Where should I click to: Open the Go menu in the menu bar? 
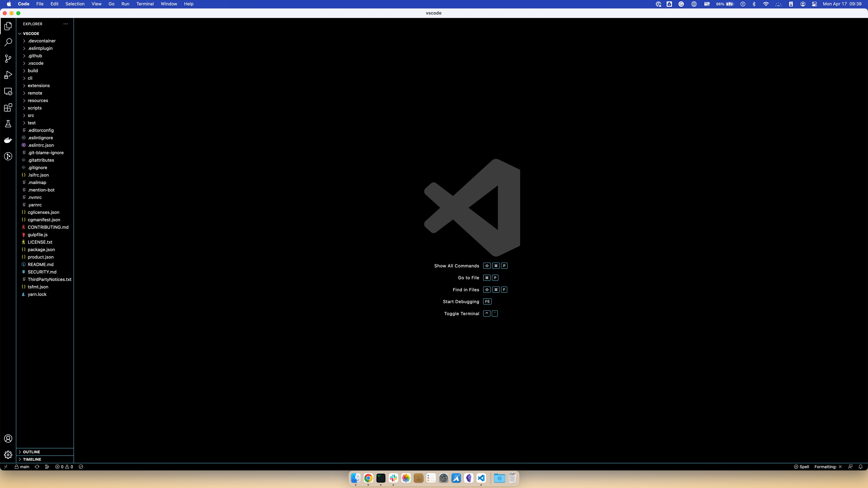click(111, 4)
